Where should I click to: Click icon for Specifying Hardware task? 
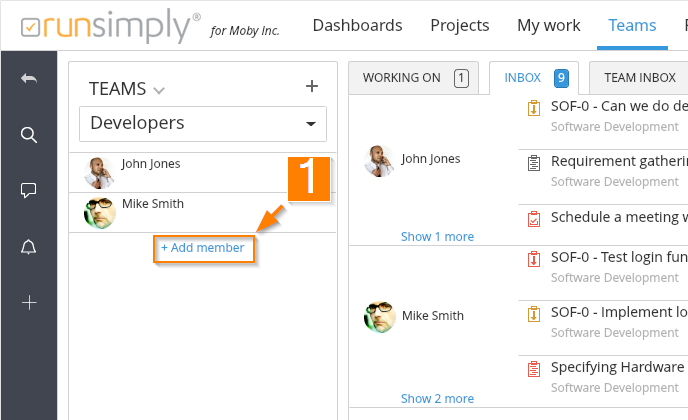[x=533, y=369]
